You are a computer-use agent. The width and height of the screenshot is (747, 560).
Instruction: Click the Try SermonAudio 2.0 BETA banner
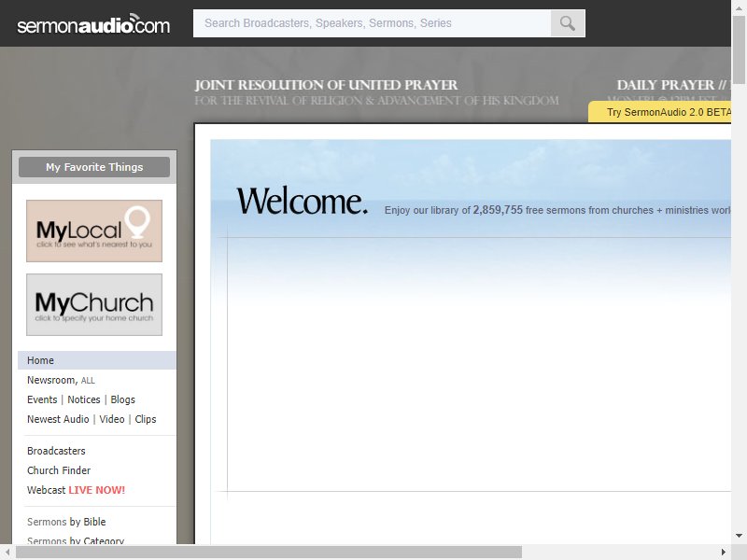pyautogui.click(x=660, y=112)
